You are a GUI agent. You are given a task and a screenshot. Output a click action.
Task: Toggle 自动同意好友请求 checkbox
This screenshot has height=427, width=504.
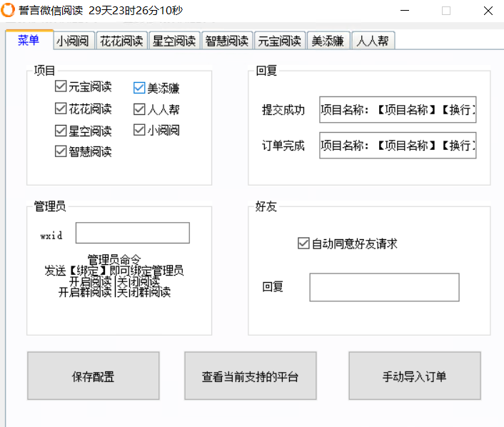[303, 243]
